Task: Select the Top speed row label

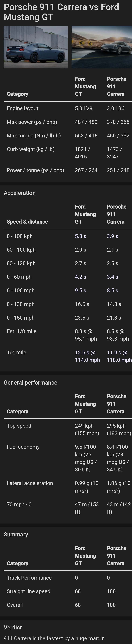Action: [x=19, y=426]
